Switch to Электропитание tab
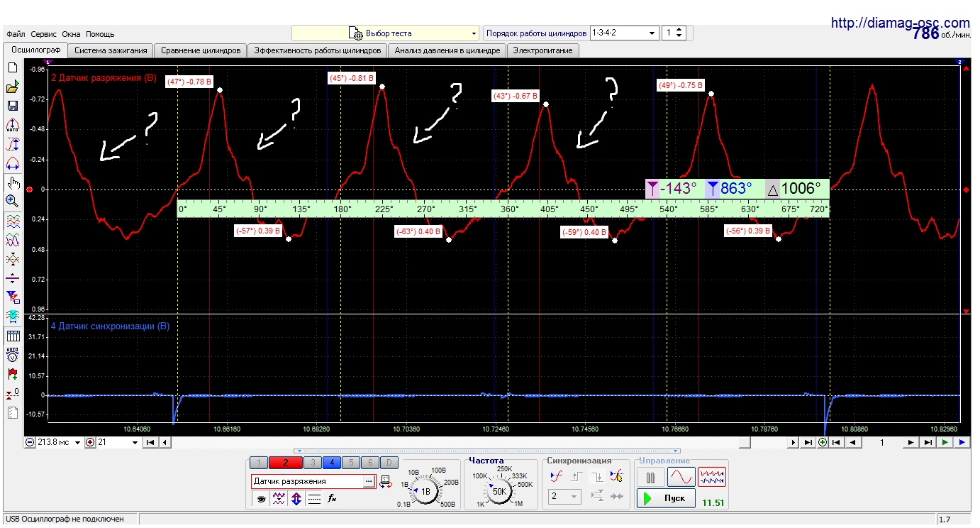Image resolution: width=980 pixels, height=528 pixels. (x=544, y=50)
